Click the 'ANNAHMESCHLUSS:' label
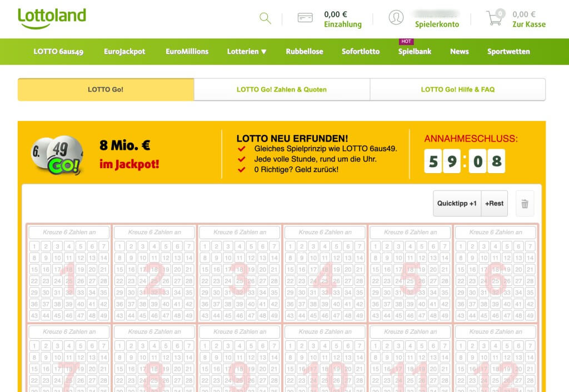Image resolution: width=569 pixels, height=392 pixels. 471,138
